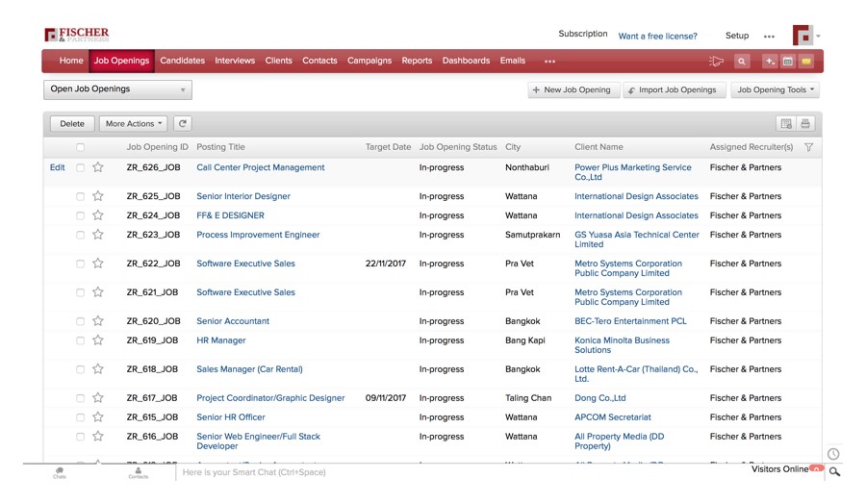Viewport: 866px width, 504px height.
Task: Check the ZR_622_JOB row checkbox
Action: click(81, 264)
